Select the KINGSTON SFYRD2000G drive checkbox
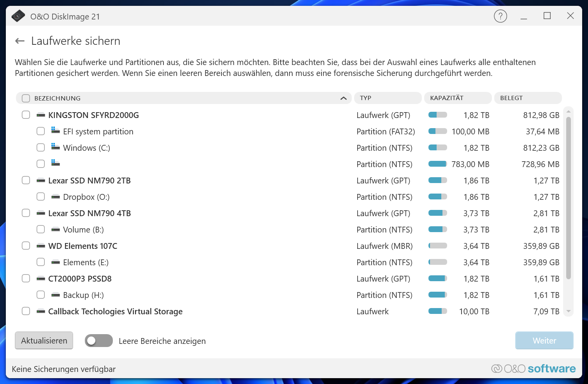The width and height of the screenshot is (588, 384). click(26, 114)
